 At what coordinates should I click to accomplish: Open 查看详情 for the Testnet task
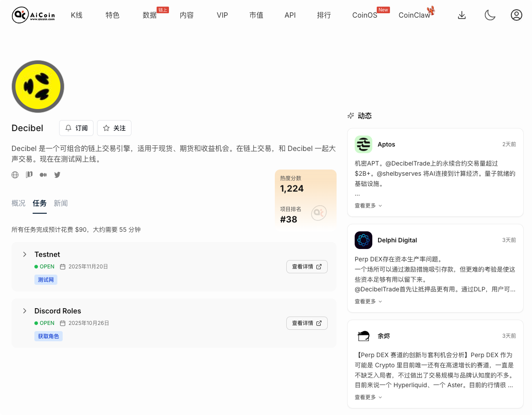coord(307,267)
